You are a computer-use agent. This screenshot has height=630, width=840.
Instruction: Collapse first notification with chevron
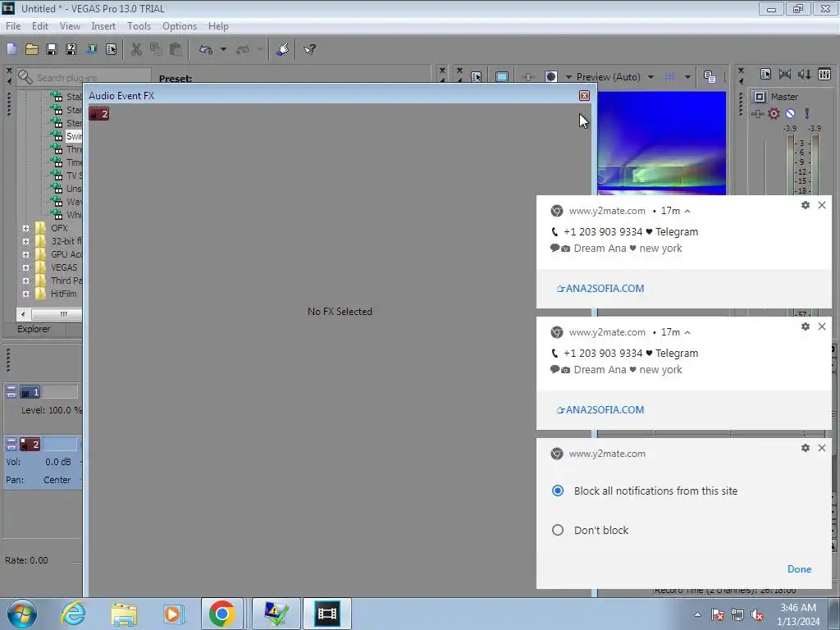pyautogui.click(x=687, y=211)
